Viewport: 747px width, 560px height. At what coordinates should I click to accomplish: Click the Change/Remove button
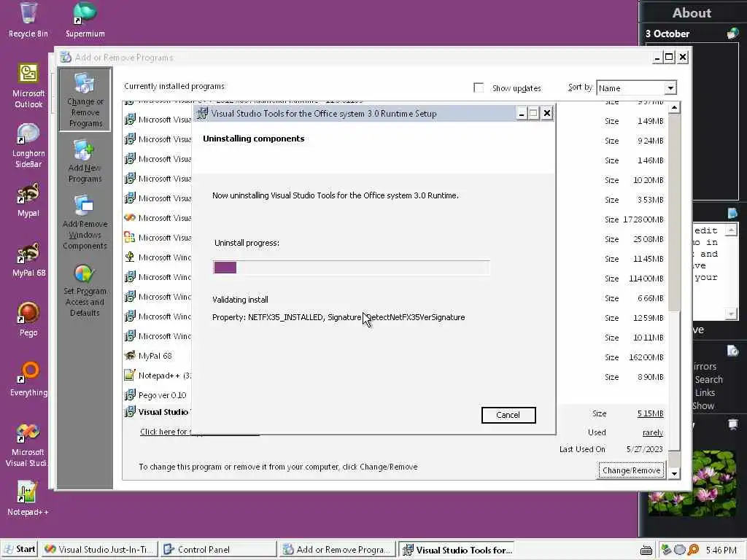coord(631,470)
